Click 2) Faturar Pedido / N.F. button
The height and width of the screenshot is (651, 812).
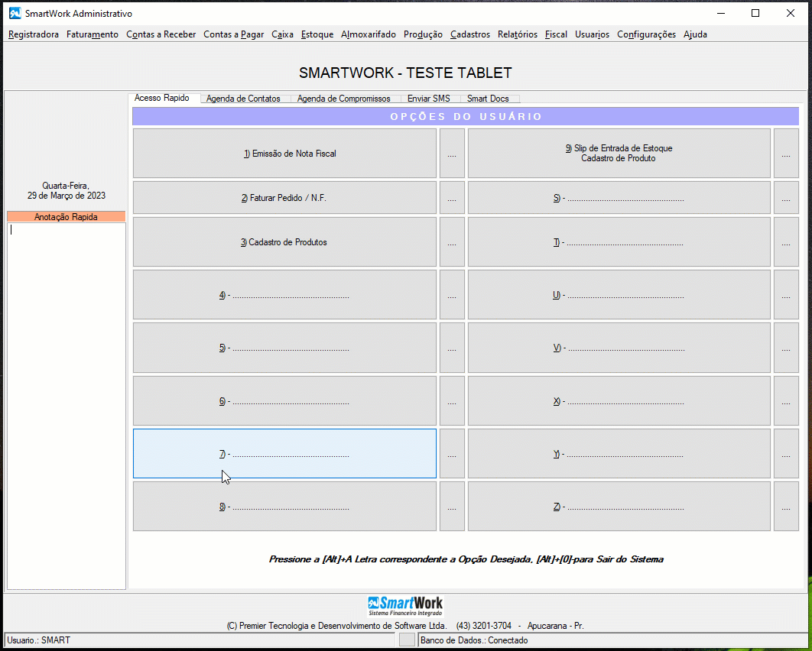(285, 198)
